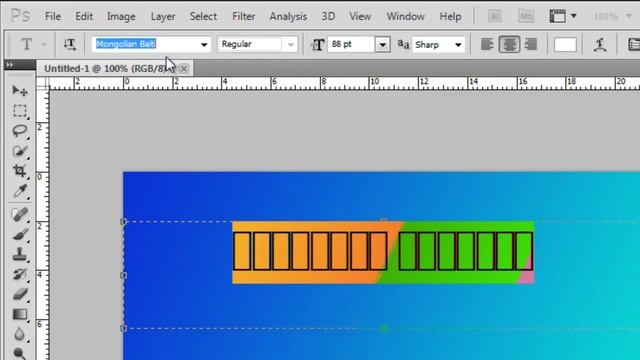640x360 pixels.
Task: Click the left-middle text box handle
Action: [x=124, y=275]
